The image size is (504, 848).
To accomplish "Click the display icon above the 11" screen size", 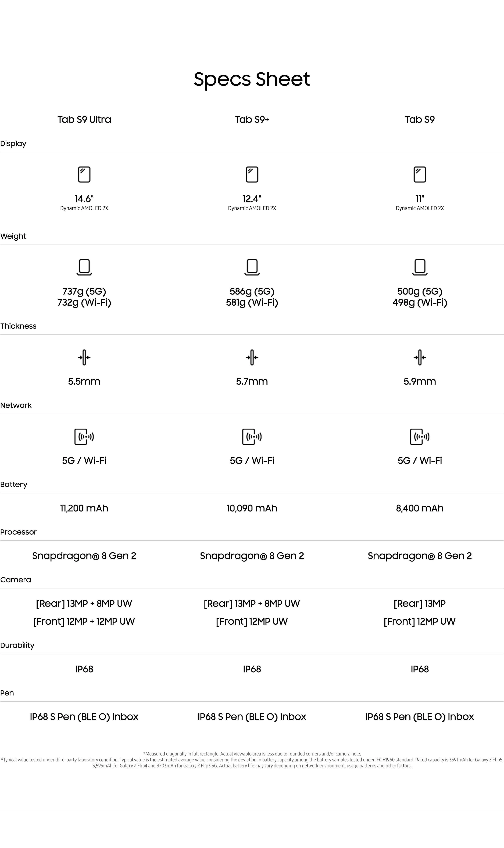I will pyautogui.click(x=420, y=174).
